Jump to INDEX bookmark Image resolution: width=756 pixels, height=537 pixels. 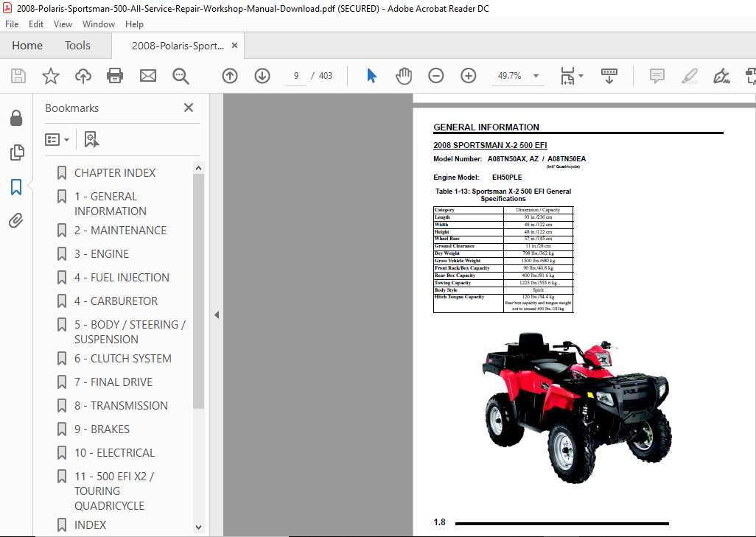(90, 525)
